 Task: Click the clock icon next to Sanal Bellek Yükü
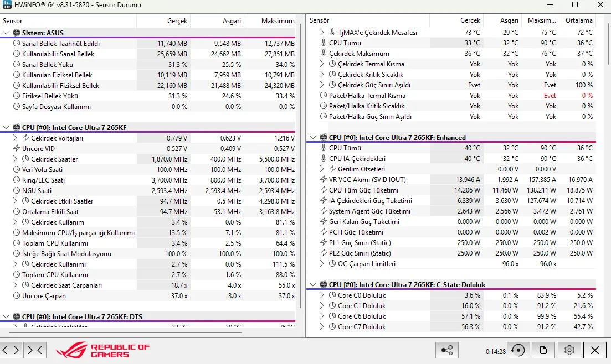[x=17, y=64]
